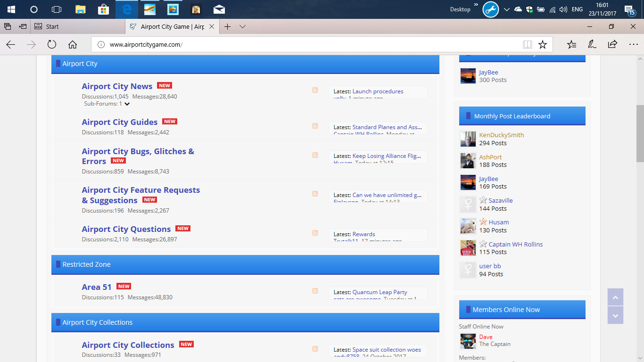The image size is (644, 362).
Task: View KenDuckySmith's profile
Action: 502,135
